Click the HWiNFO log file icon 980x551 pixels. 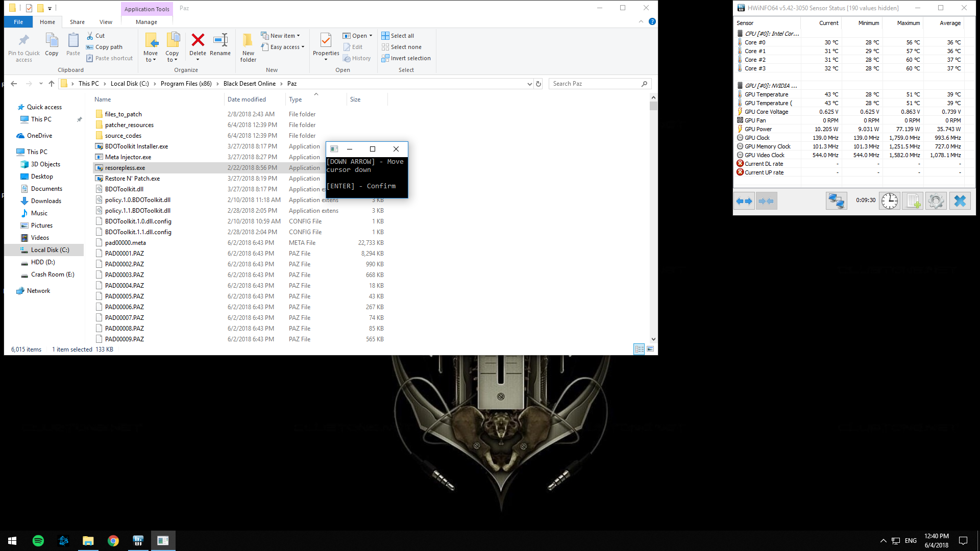point(913,201)
